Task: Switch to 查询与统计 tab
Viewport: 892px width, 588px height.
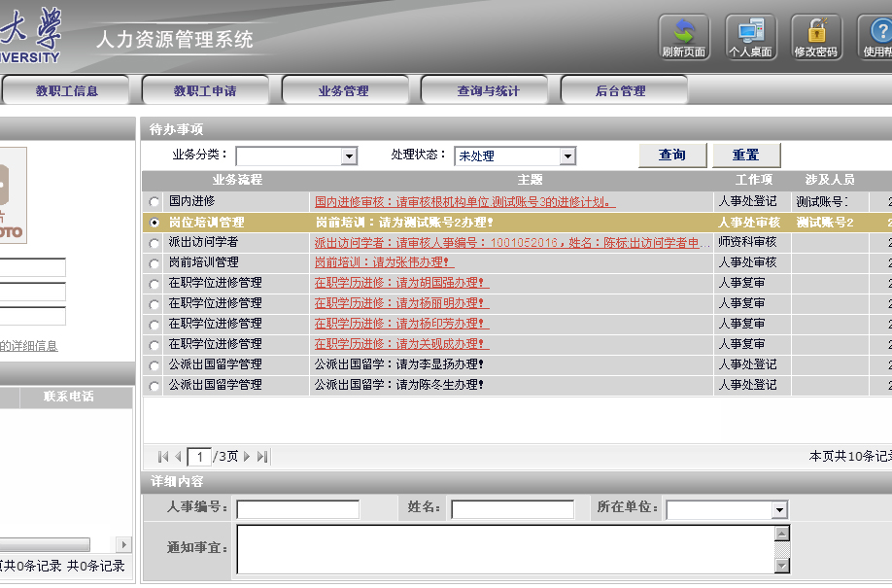Action: [488, 91]
